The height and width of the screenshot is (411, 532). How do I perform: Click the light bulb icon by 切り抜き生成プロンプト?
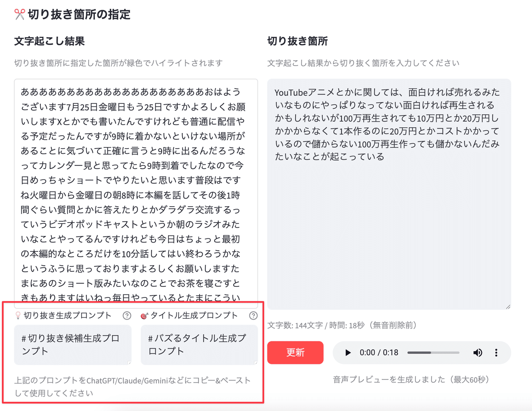pos(18,316)
